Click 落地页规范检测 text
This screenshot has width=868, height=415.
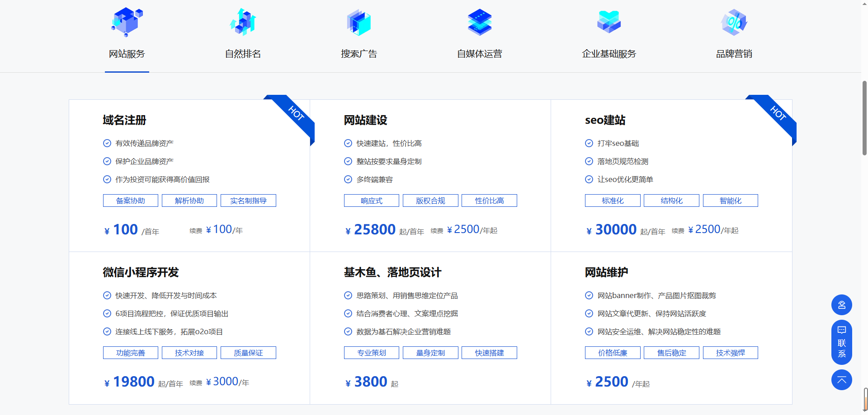pyautogui.click(x=623, y=161)
